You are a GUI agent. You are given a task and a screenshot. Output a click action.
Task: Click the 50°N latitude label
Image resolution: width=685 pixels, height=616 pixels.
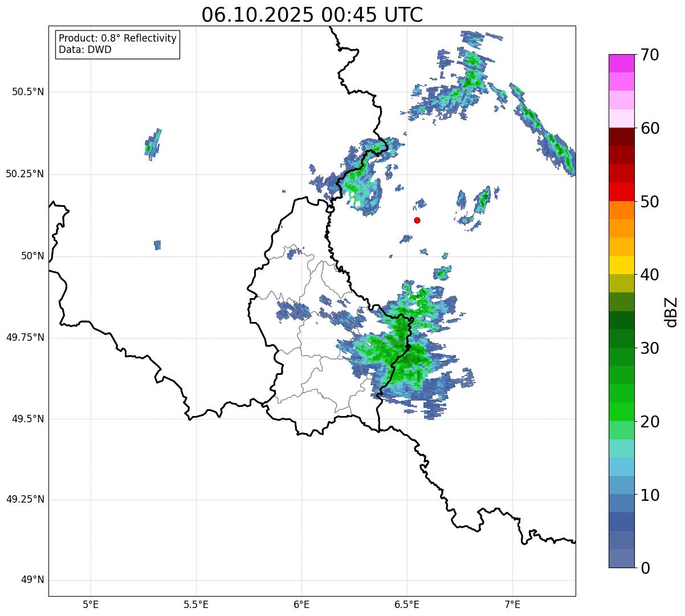click(x=32, y=256)
